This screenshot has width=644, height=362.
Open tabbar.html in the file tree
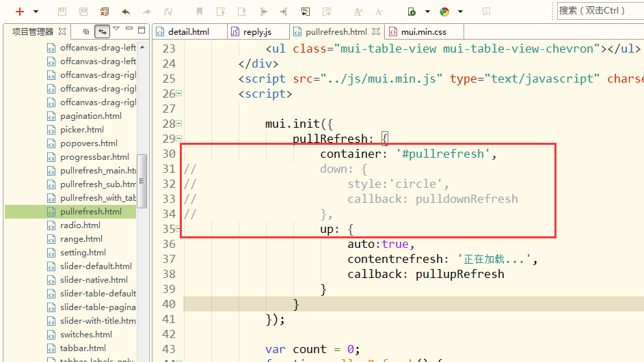[83, 348]
